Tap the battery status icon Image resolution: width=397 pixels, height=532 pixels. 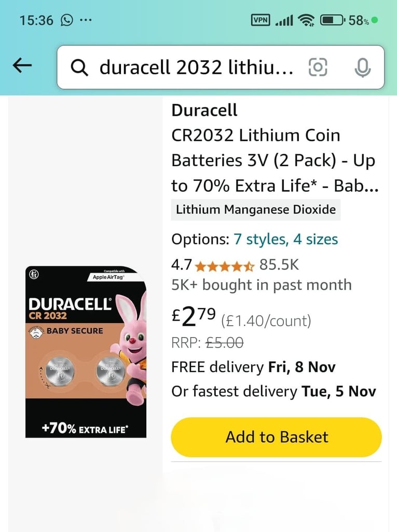333,20
